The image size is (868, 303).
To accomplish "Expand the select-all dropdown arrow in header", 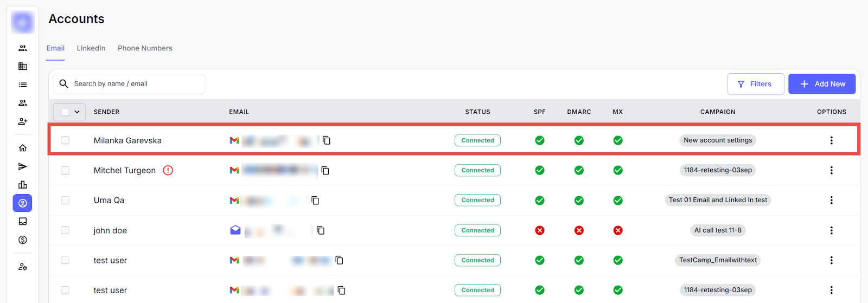I will click(x=77, y=112).
